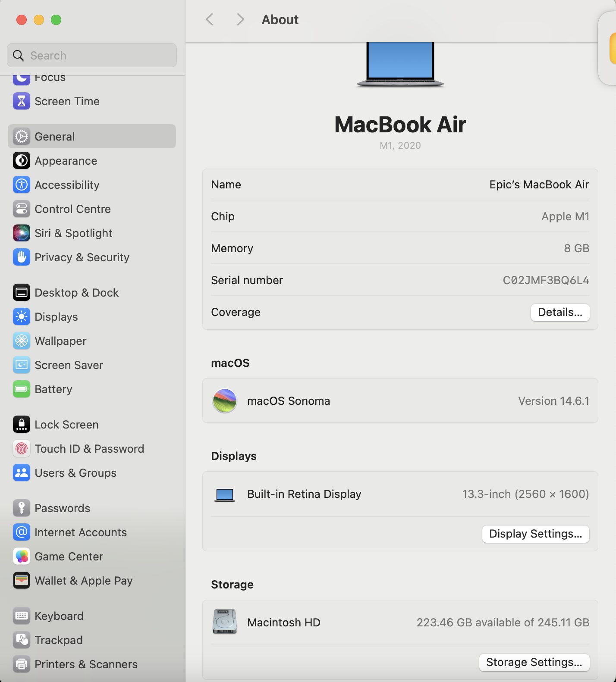Viewport: 616px width, 682px height.
Task: Click the green zoom window button
Action: pos(56,20)
